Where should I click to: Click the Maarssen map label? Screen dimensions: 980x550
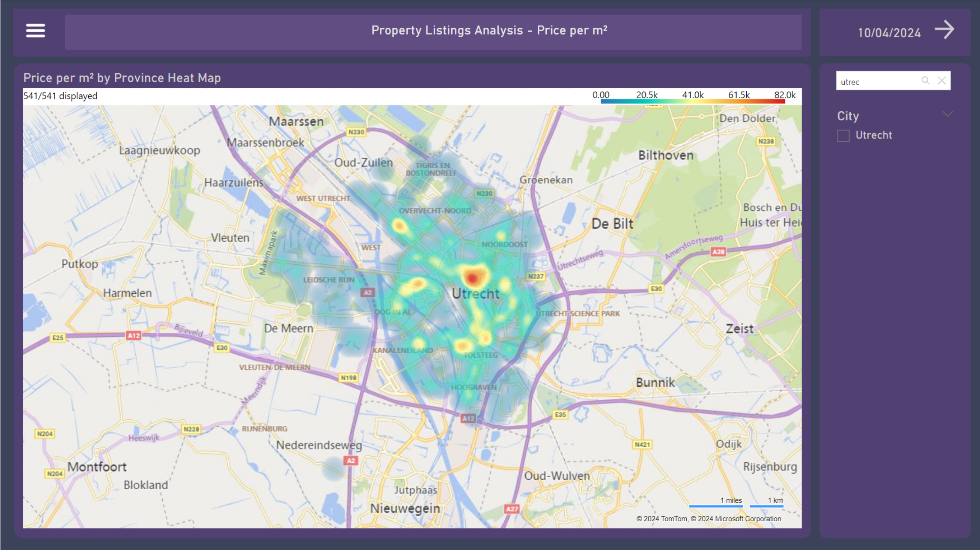(296, 122)
